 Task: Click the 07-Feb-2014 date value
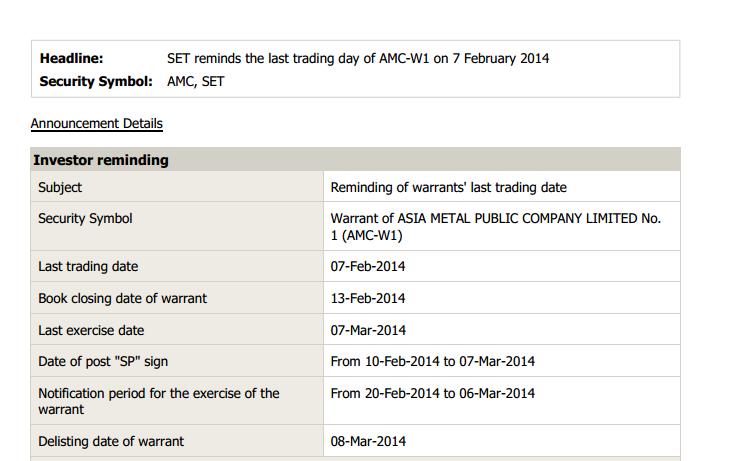pyautogui.click(x=368, y=267)
